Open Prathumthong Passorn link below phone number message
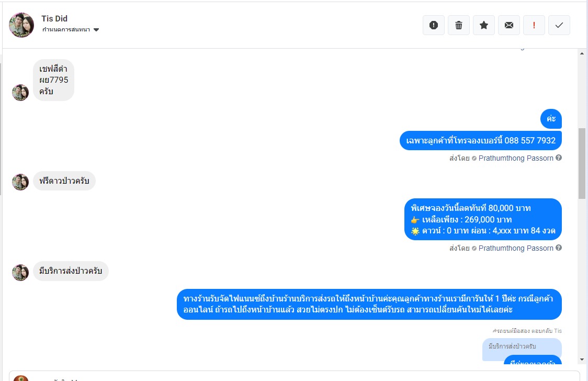The image size is (588, 381). pos(516,158)
